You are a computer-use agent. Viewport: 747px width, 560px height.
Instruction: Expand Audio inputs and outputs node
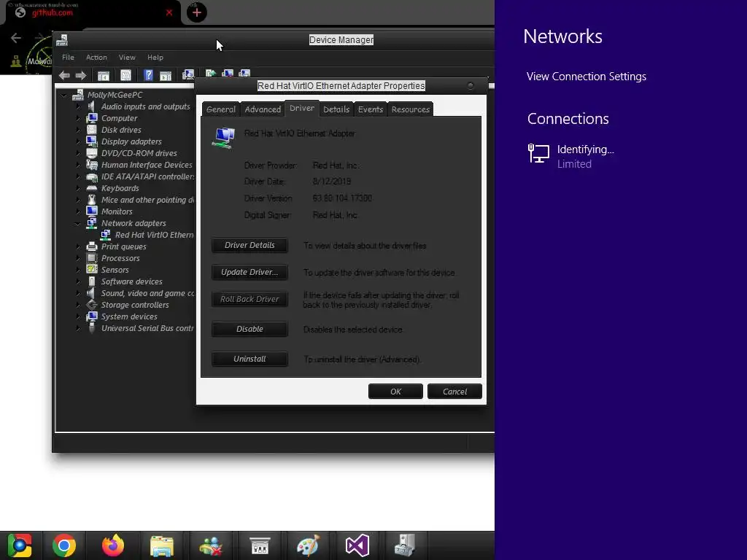[x=78, y=106]
